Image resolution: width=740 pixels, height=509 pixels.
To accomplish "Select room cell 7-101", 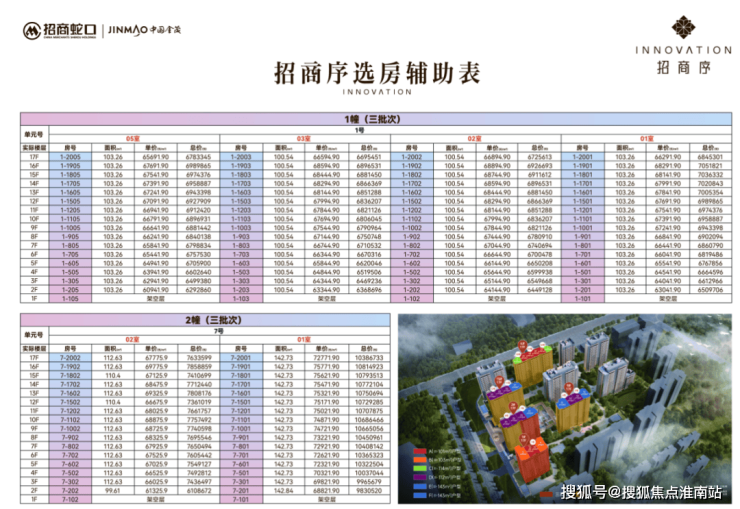I will pyautogui.click(x=241, y=499).
